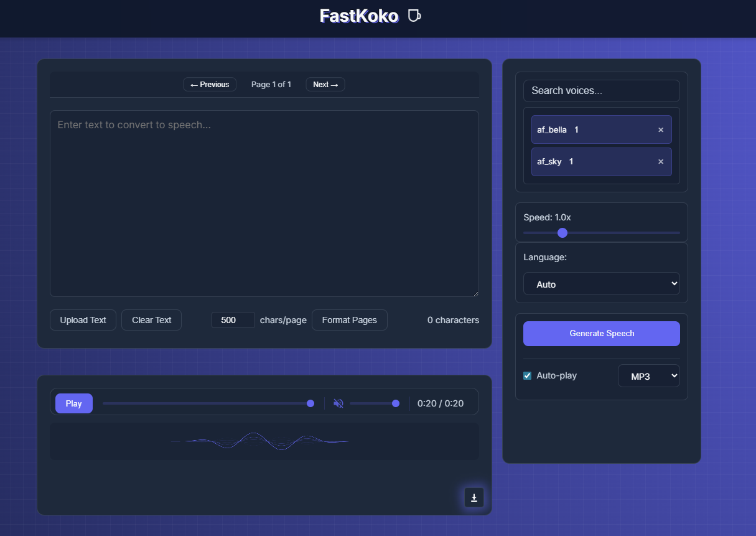Image resolution: width=756 pixels, height=536 pixels.
Task: Click the 'Speed: 1.0x' label
Action: pos(548,217)
